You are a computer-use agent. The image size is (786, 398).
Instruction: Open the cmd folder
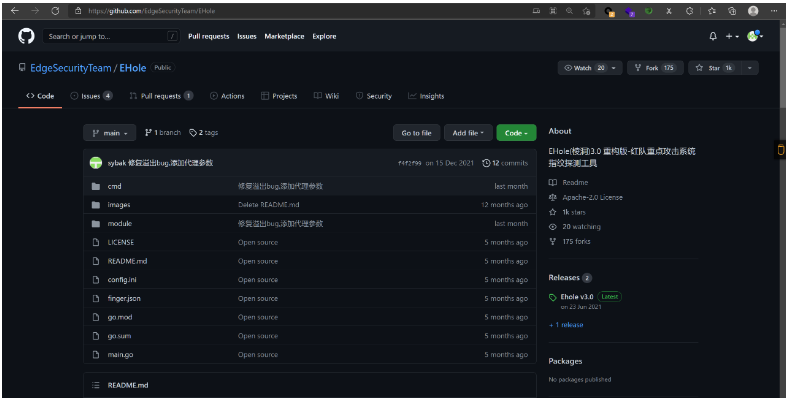click(114, 186)
